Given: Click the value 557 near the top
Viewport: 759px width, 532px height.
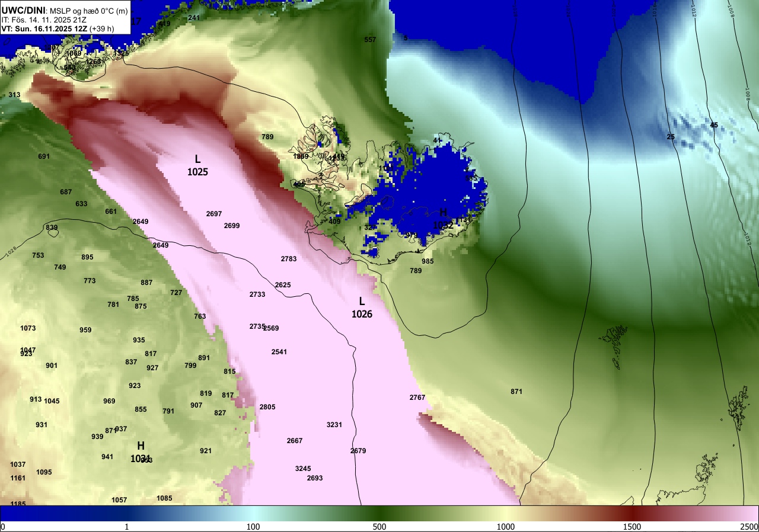Looking at the screenshot, I should pyautogui.click(x=370, y=40).
